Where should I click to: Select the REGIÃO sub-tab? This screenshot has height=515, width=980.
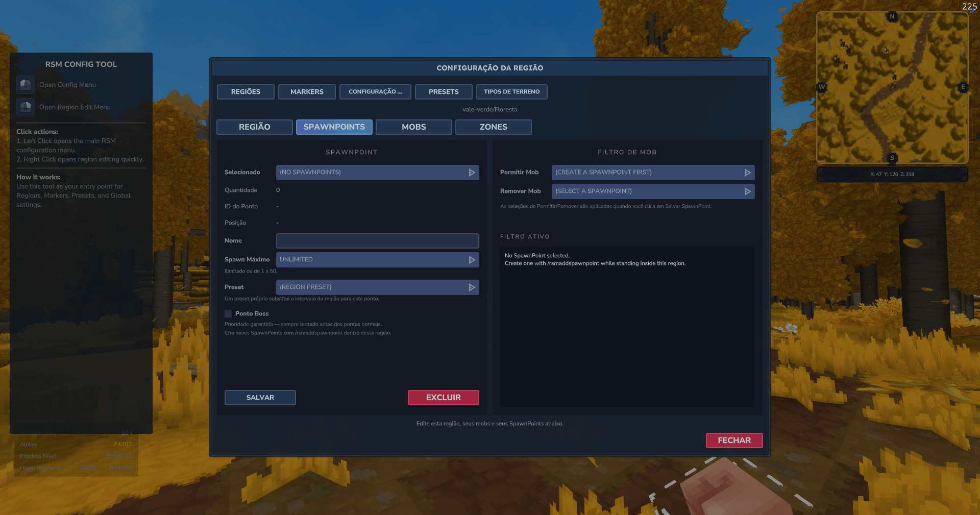coord(255,127)
